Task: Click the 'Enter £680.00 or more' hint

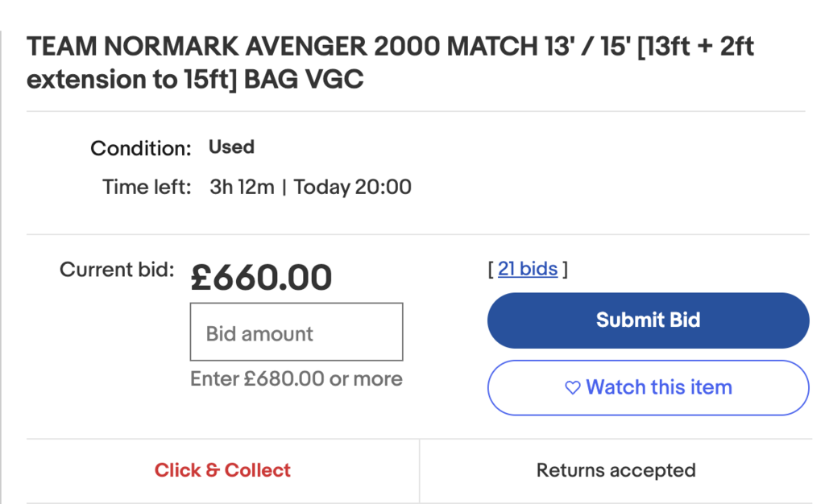Action: point(296,378)
